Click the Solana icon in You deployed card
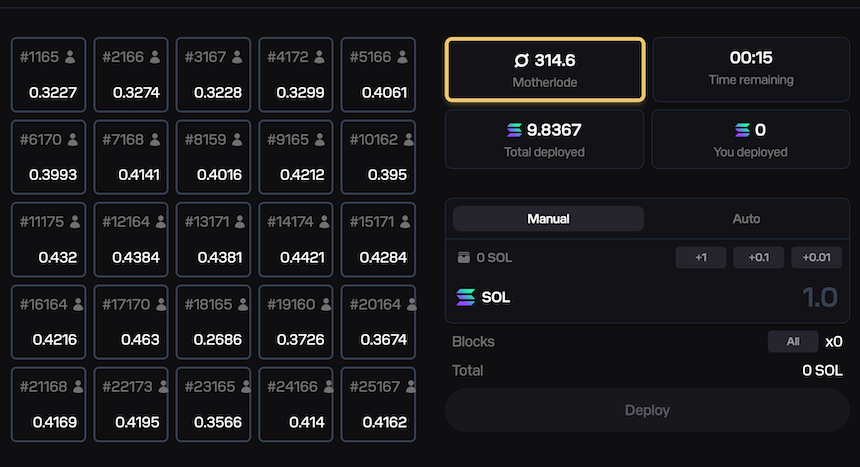This screenshot has height=467, width=860. point(742,130)
